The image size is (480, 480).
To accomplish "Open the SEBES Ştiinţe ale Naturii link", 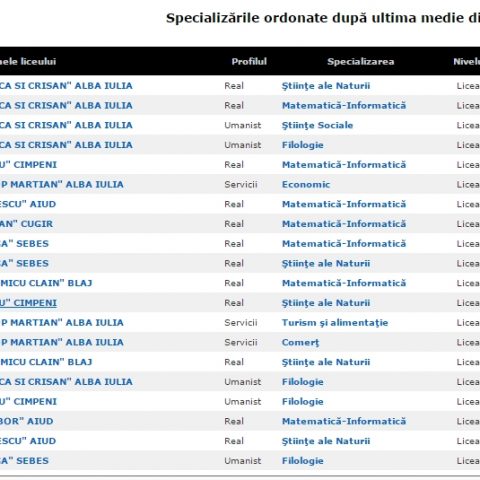I will pyautogui.click(x=326, y=263).
